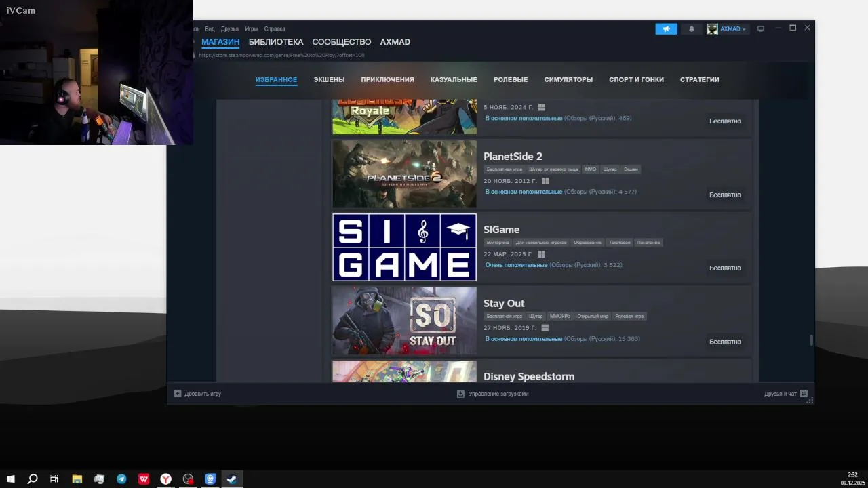
Task: Click Бесплатно button for SIGame
Action: [x=725, y=268]
